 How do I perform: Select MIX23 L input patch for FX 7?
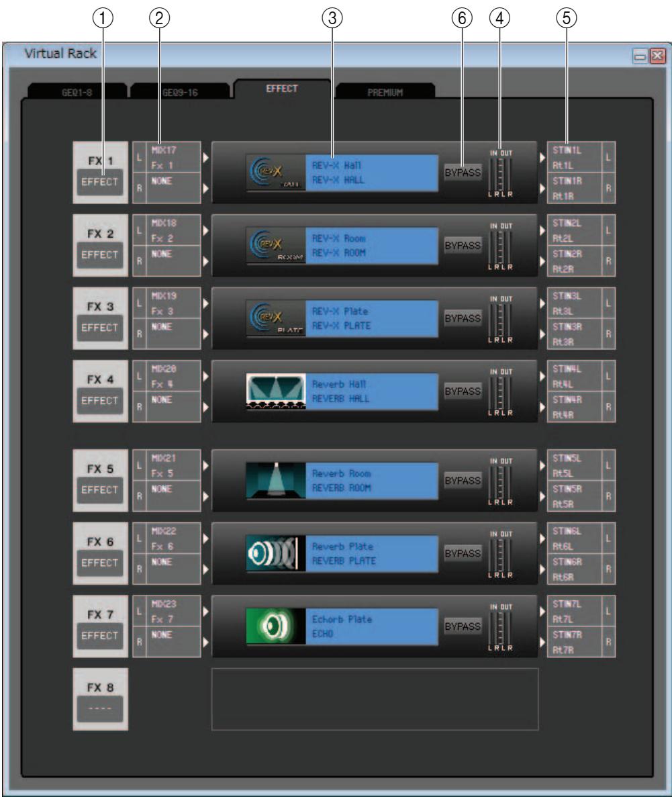(x=173, y=612)
